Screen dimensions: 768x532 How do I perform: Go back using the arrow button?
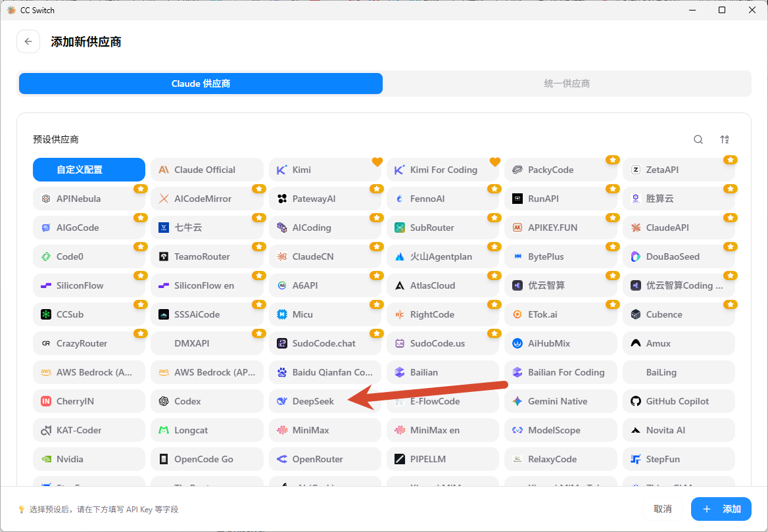(x=28, y=41)
